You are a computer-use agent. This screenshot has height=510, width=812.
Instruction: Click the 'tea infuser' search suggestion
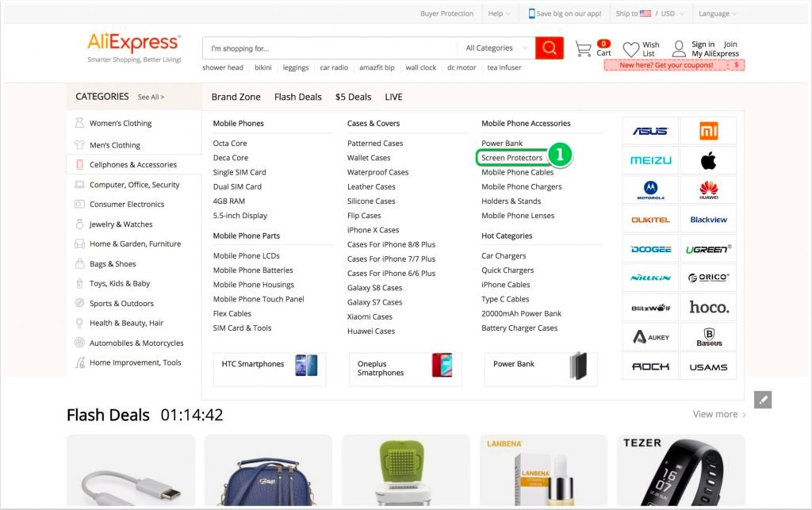pos(504,67)
